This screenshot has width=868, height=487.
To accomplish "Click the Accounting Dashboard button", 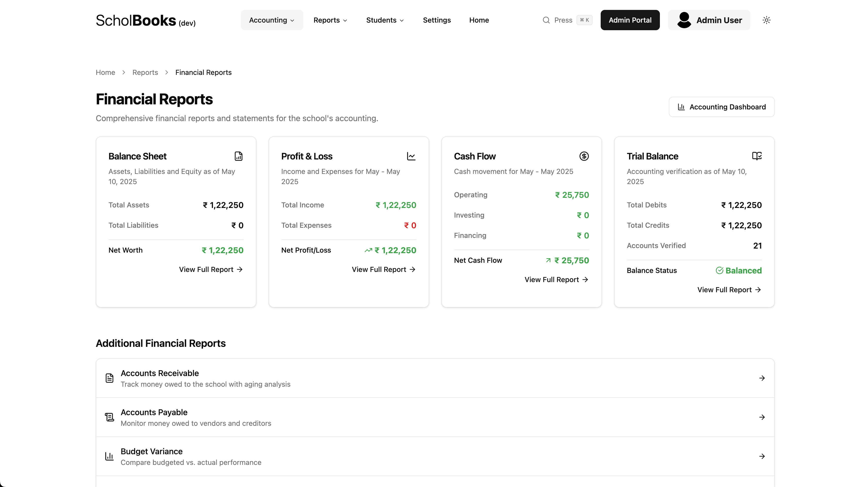I will [x=721, y=107].
